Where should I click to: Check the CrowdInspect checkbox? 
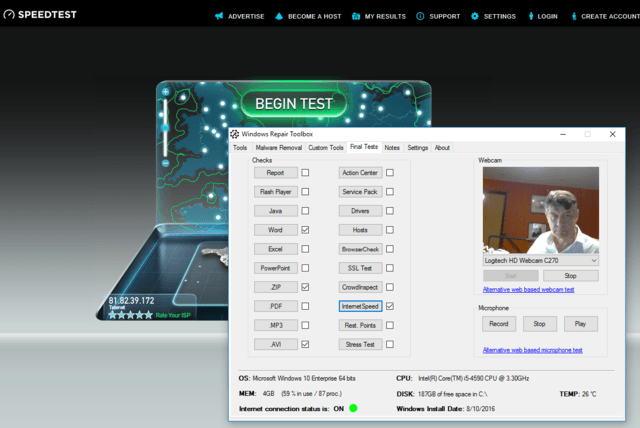[390, 287]
